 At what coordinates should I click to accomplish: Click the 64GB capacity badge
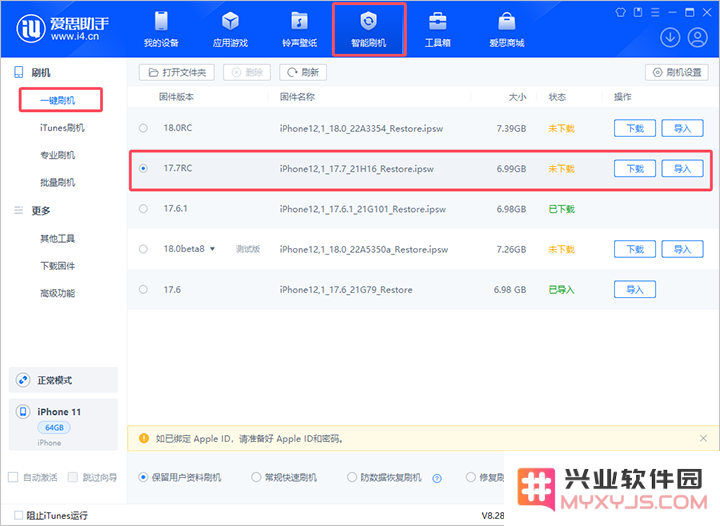point(54,428)
